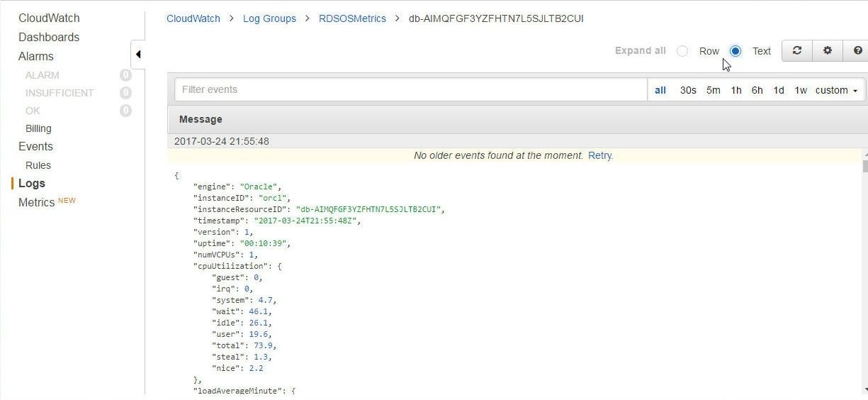Click the "system": 4.7 line
This screenshot has height=400, width=868.
point(244,300)
